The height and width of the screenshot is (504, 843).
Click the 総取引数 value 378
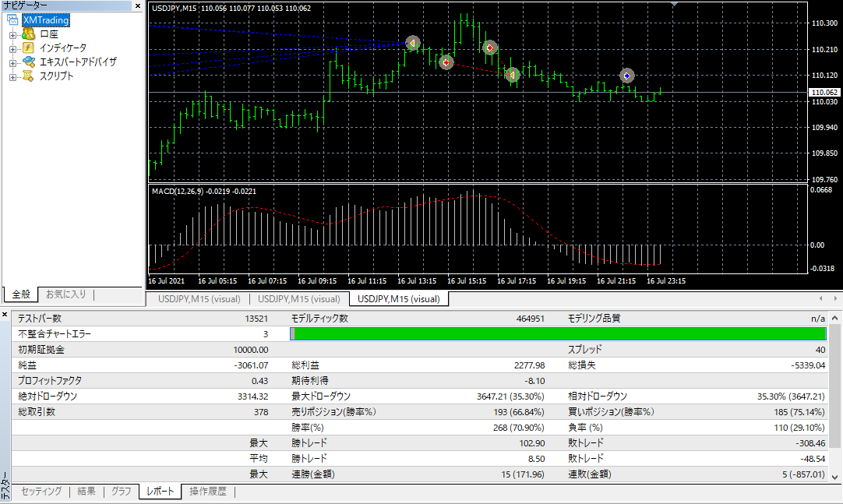pos(261,412)
